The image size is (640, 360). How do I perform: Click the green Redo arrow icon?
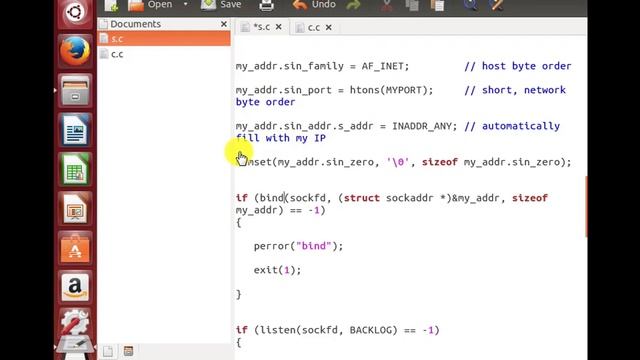(x=353, y=5)
